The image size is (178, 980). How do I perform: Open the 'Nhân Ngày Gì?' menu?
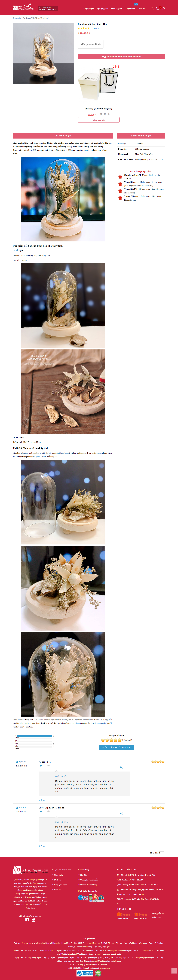pos(118,8)
